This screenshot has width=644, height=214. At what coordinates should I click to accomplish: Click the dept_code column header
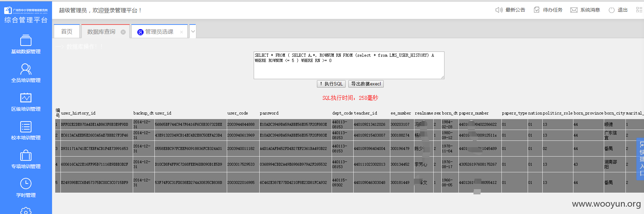[342, 113]
